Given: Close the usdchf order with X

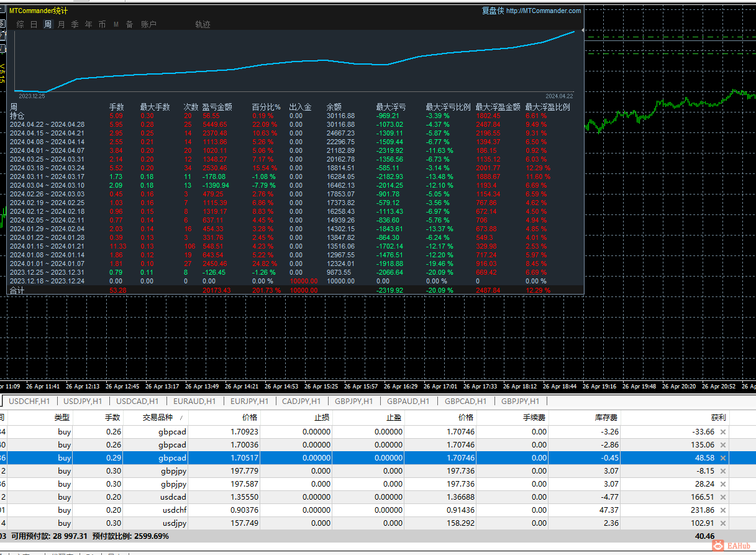Looking at the screenshot, I should pos(722,510).
